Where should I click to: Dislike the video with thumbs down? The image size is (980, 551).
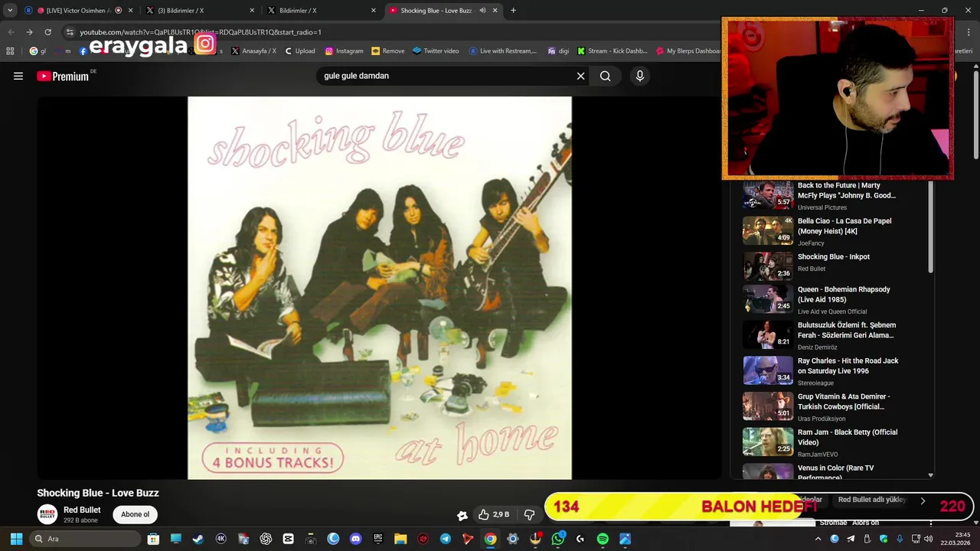click(x=529, y=514)
